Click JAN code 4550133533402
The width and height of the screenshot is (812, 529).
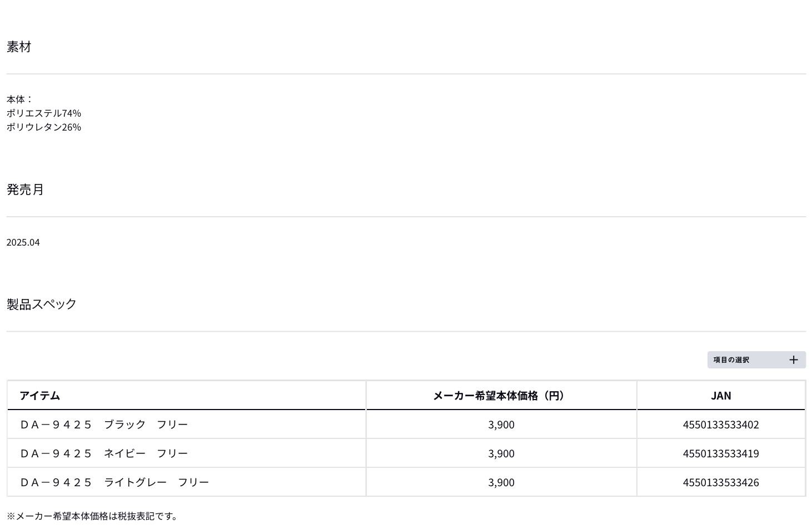(x=721, y=425)
